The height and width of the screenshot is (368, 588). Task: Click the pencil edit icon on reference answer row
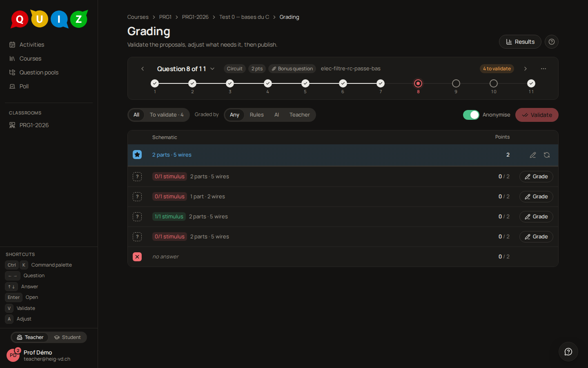coord(533,155)
